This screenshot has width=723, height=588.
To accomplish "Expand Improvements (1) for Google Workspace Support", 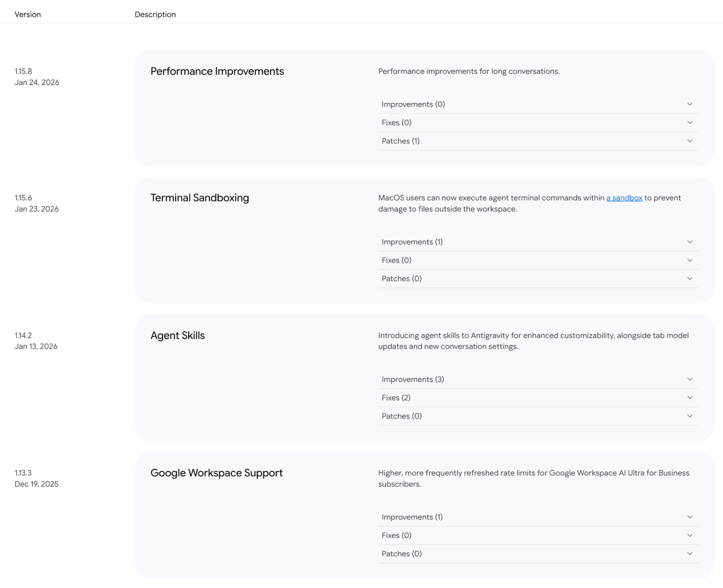I will point(537,517).
